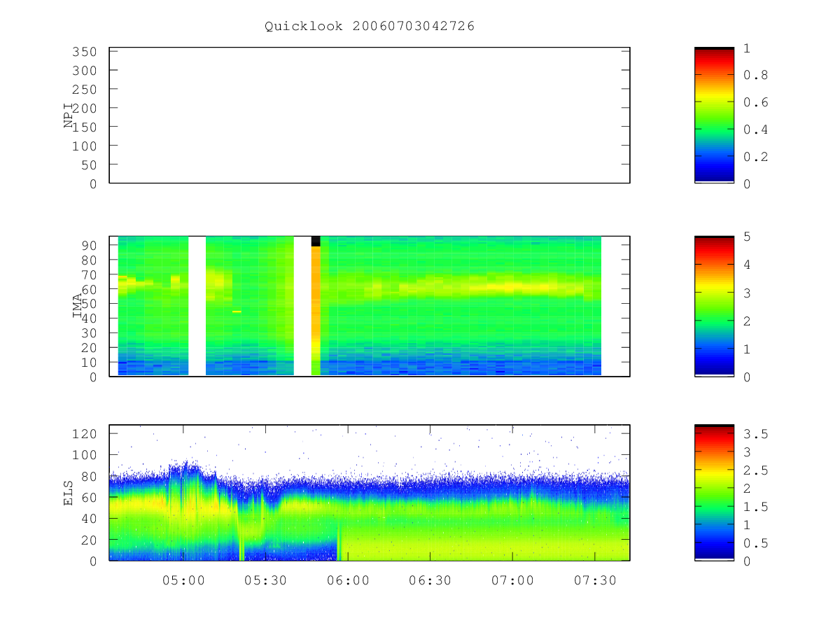The height and width of the screenshot is (630, 840).
Task: Click the ELS color scale bar
Action: [714, 493]
